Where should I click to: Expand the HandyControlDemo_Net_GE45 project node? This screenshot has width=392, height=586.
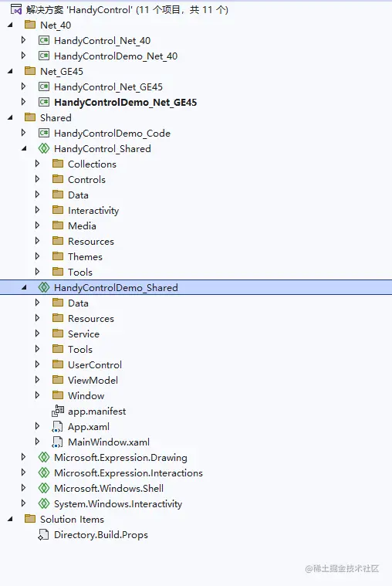(x=24, y=102)
